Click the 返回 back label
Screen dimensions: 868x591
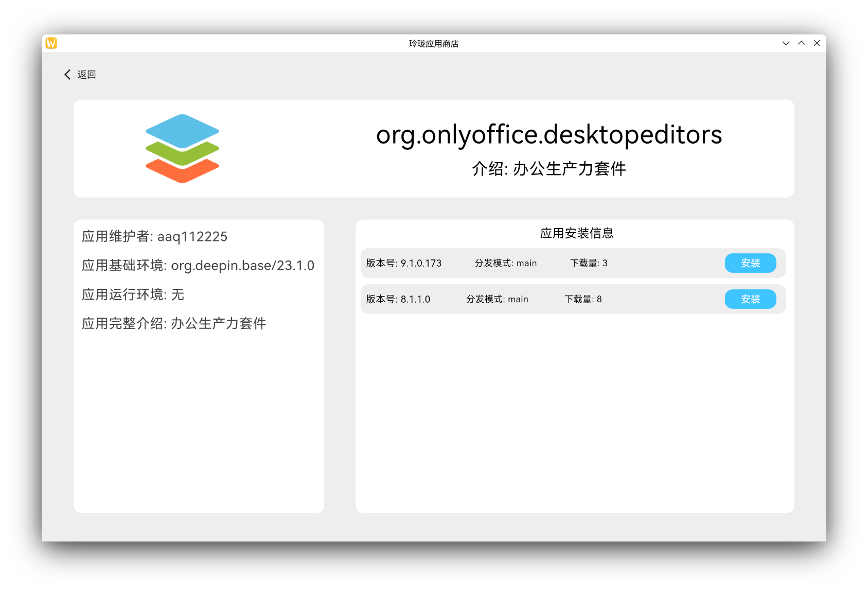click(x=86, y=75)
